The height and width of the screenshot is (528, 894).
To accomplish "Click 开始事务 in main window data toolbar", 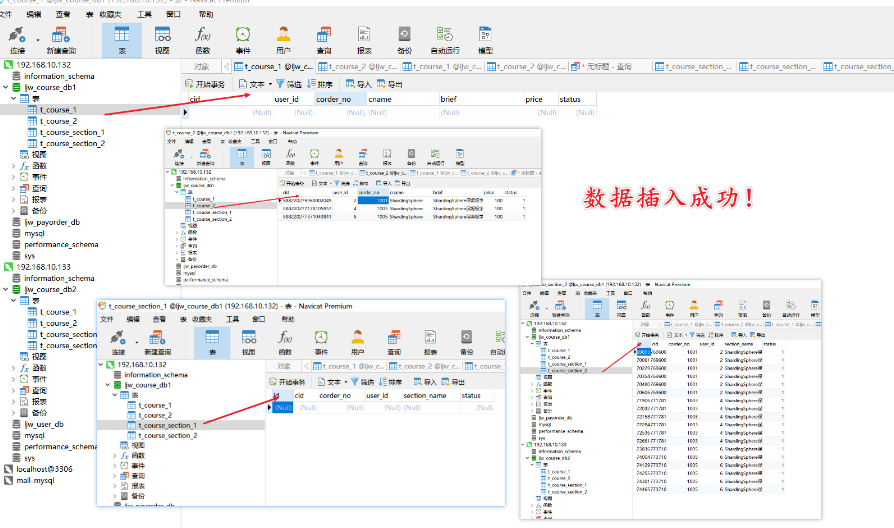I will click(205, 84).
